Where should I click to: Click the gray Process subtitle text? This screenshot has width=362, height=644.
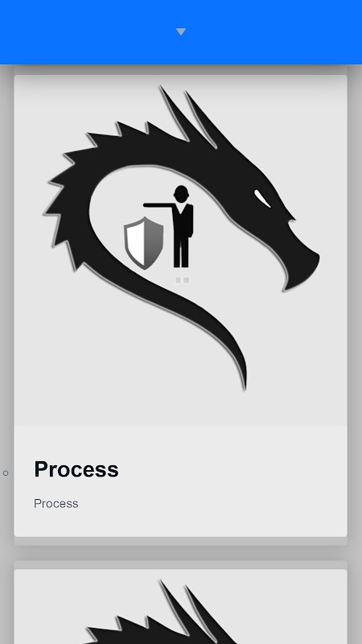point(56,504)
